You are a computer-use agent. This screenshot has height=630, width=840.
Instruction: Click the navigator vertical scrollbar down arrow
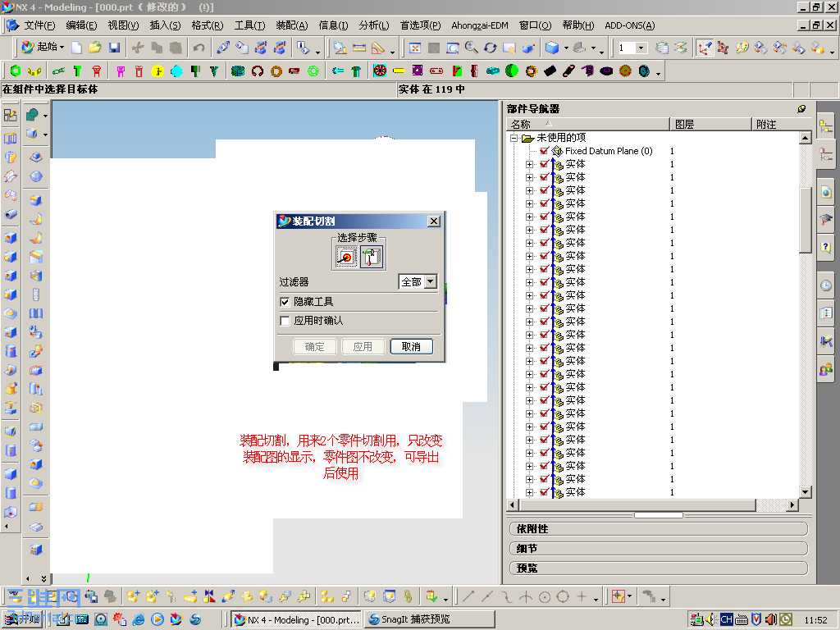(x=806, y=492)
